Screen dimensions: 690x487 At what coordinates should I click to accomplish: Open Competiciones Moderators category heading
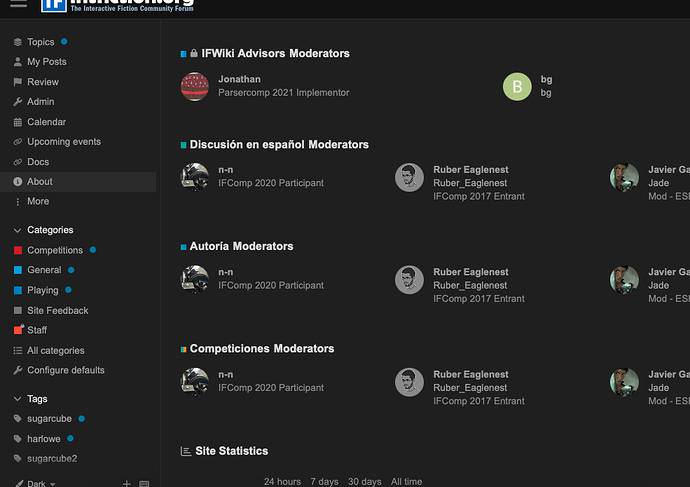pyautogui.click(x=262, y=348)
